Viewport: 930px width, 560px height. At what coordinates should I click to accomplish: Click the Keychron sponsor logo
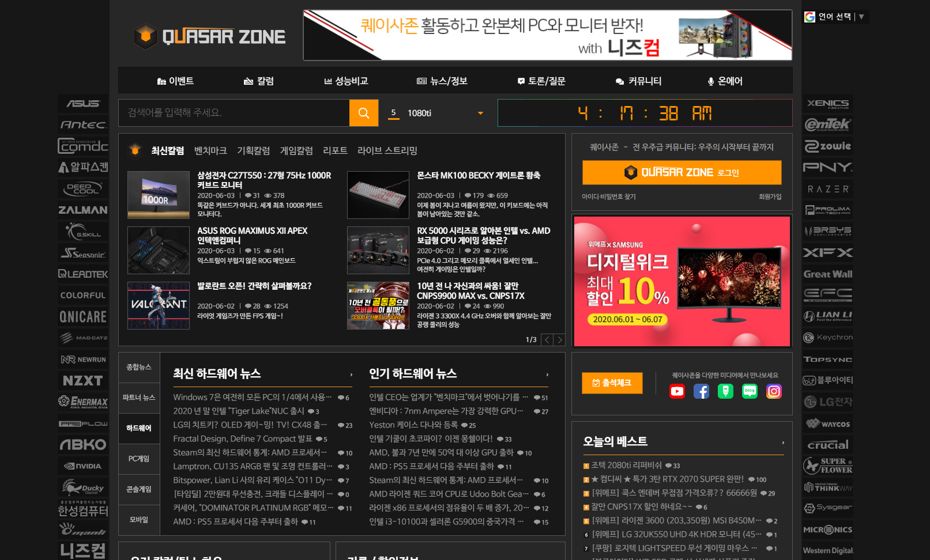[828, 338]
